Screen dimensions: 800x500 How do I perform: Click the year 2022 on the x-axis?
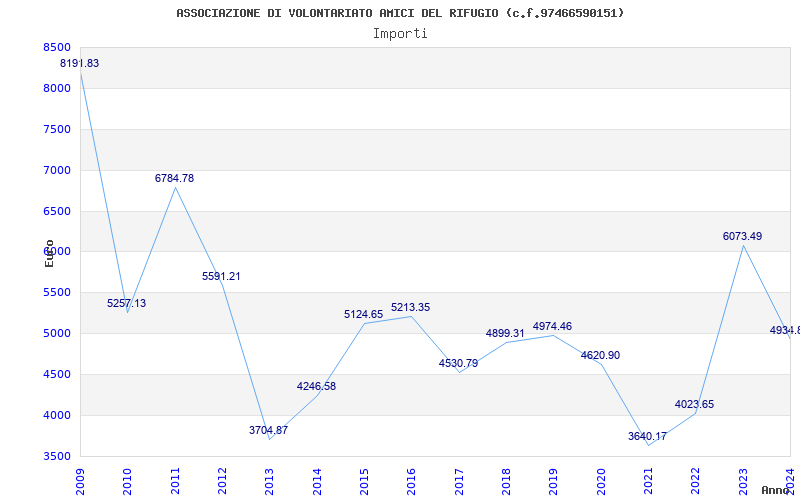695,481
